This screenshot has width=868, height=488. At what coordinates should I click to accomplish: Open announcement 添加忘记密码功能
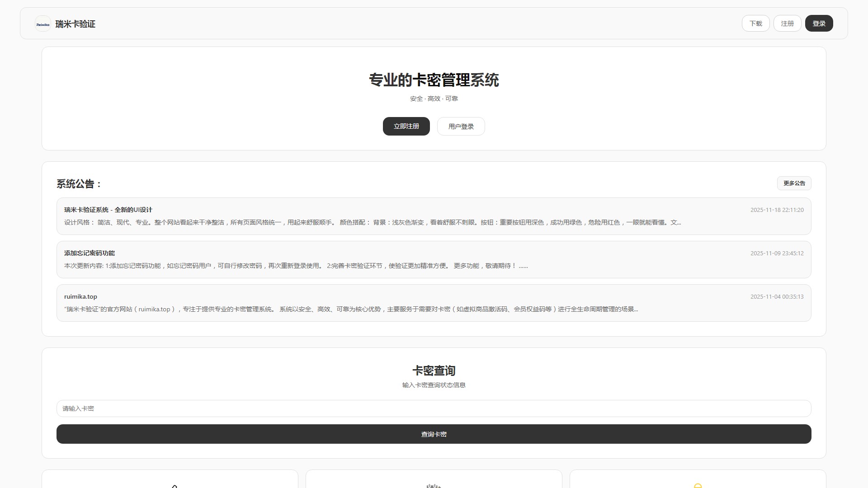point(434,259)
